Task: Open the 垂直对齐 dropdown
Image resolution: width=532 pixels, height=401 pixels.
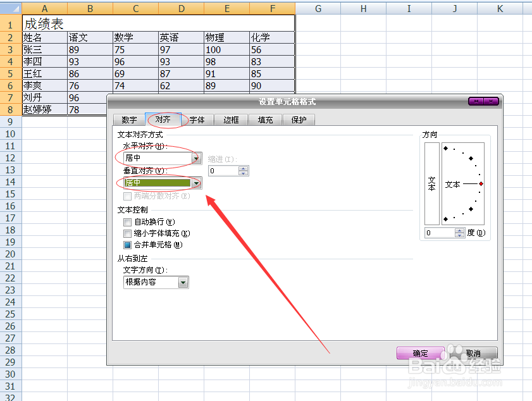Action: point(196,183)
